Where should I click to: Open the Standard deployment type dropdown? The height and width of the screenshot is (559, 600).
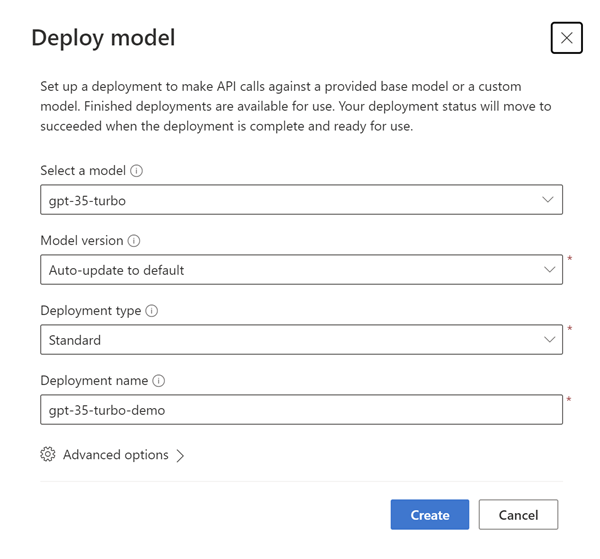[x=302, y=340]
